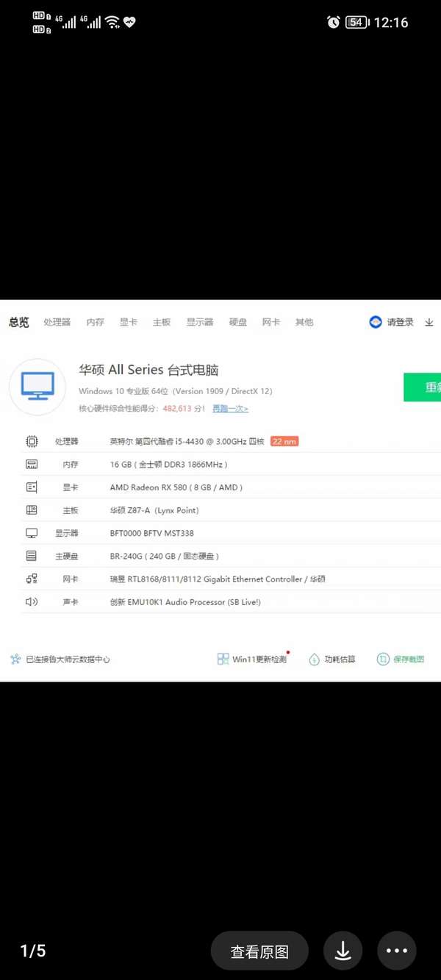Select the RTL8168 Ethernet Controller text

218,579
